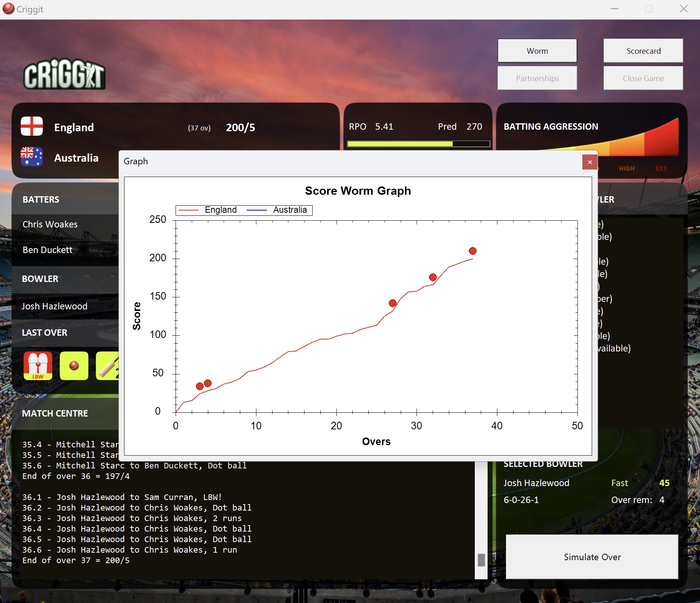This screenshot has height=603, width=700.
Task: Click the wicket marker near over 32
Action: pyautogui.click(x=433, y=277)
